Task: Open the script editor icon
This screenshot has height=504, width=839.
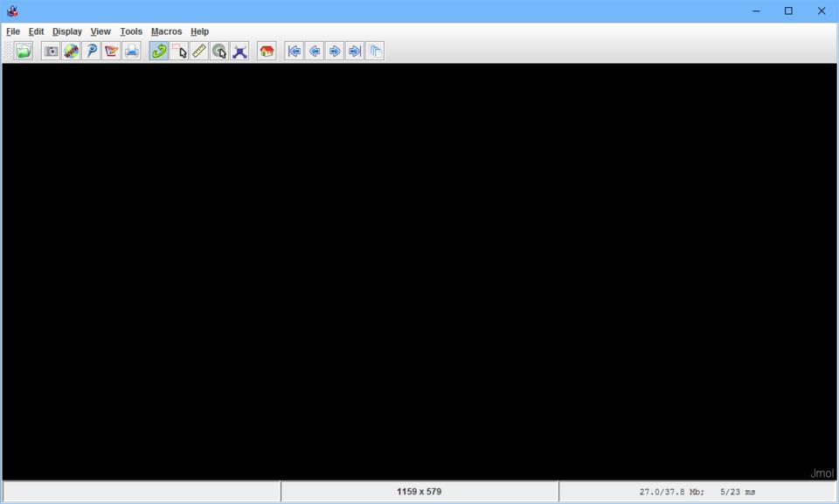Action: coord(111,52)
